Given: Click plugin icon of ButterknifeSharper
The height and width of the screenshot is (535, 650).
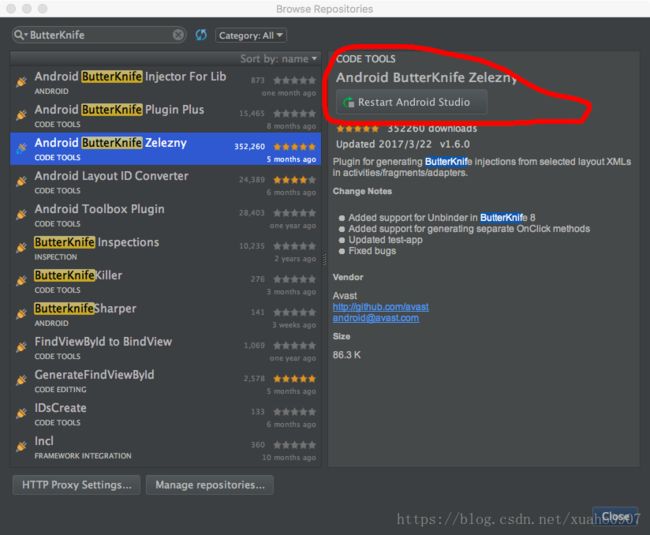Looking at the screenshot, I should [22, 314].
